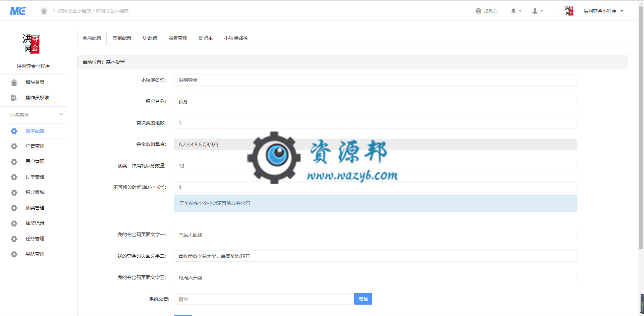Image resolution: width=644 pixels, height=316 pixels.
Task: Click the breadcrumb 洪网夺金小程序 first link
Action: point(74,11)
